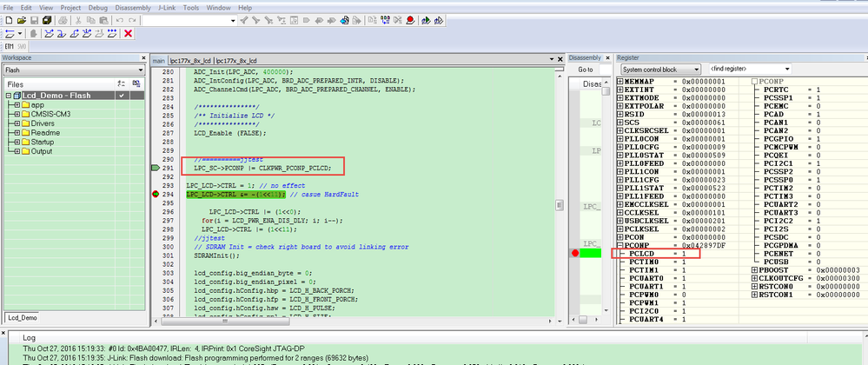Click the Compile icon
The image size is (868, 365).
click(x=372, y=21)
